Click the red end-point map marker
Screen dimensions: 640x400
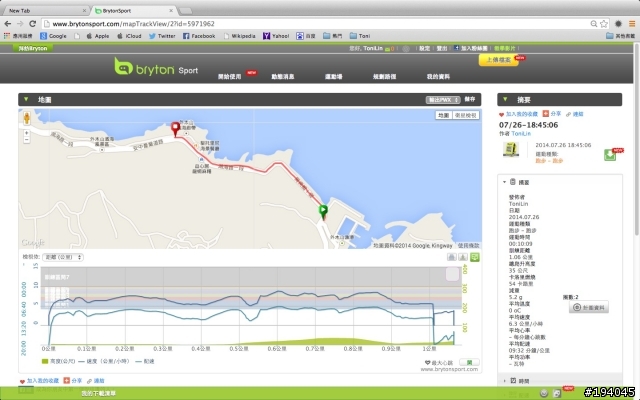176,129
